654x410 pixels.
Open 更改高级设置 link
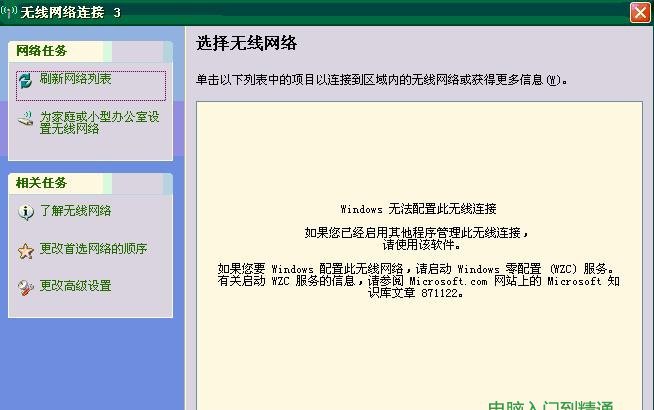click(x=75, y=286)
